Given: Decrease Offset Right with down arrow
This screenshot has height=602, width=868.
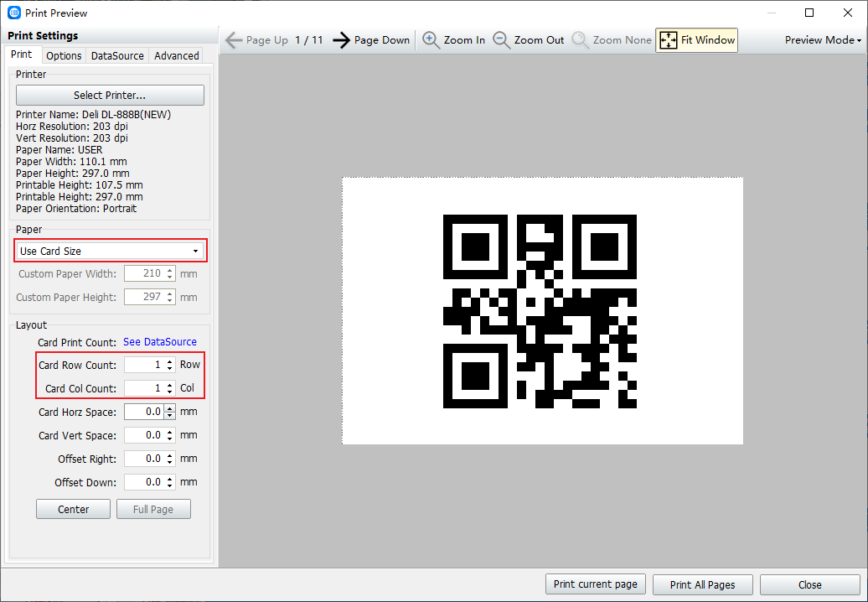Looking at the screenshot, I should click(170, 463).
